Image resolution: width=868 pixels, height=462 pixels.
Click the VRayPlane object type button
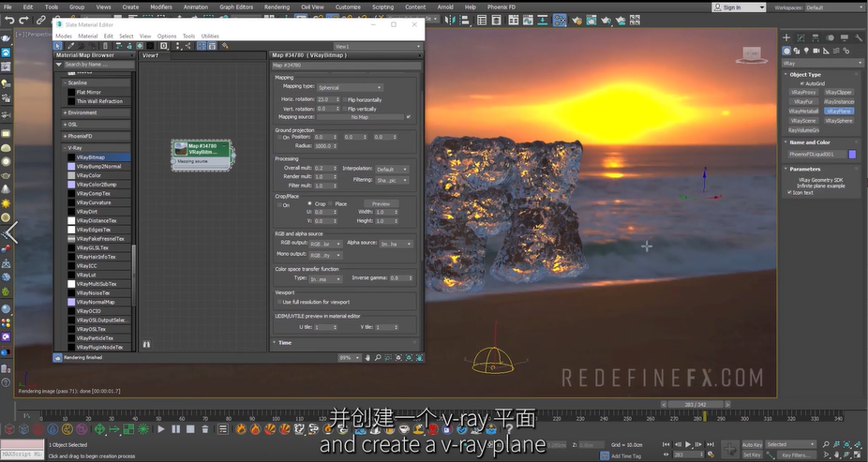pyautogui.click(x=839, y=112)
